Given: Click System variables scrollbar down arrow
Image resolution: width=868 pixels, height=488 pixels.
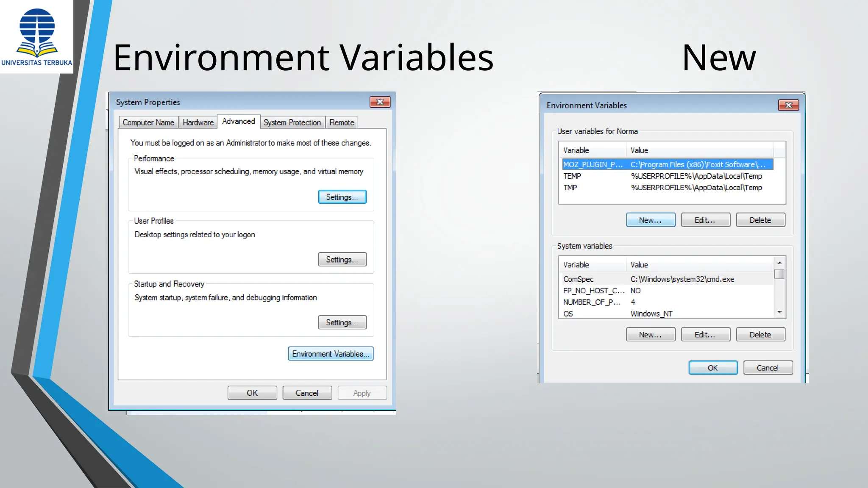Looking at the screenshot, I should 779,313.
